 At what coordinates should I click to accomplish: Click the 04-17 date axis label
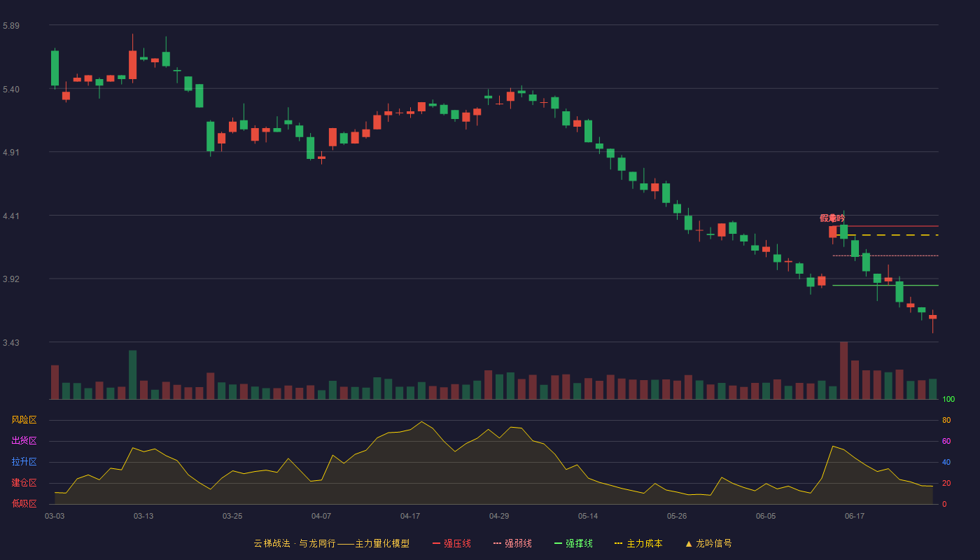(410, 516)
